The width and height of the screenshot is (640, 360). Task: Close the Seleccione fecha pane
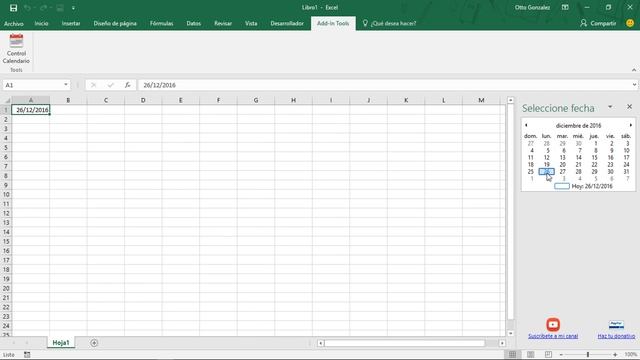tap(629, 107)
